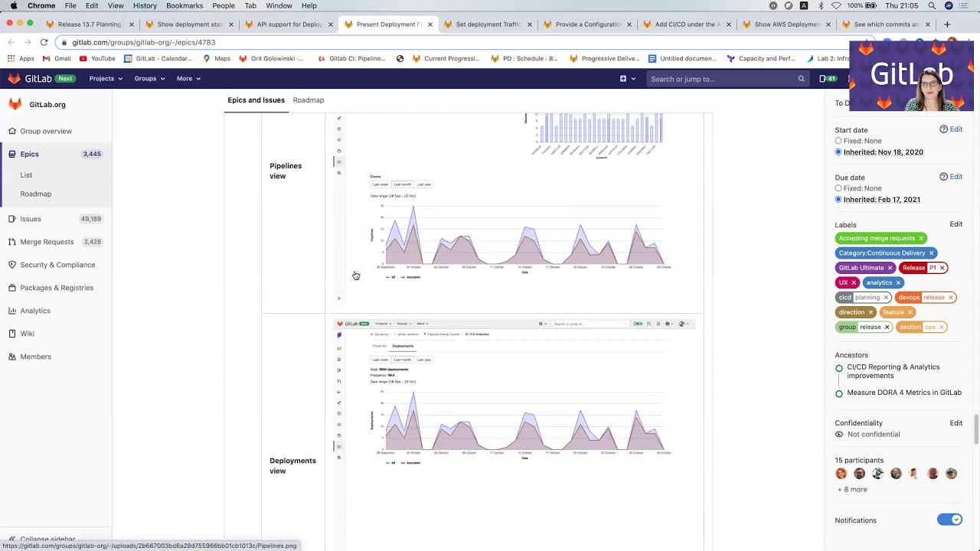Toggle the Notifications switch
Screen dimensions: 980x551
pyautogui.click(x=949, y=520)
